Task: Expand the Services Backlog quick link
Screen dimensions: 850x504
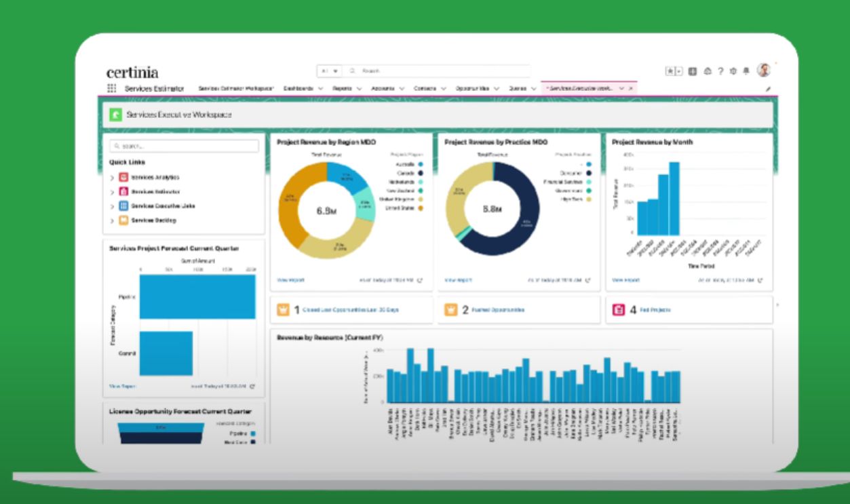Action: coord(113,221)
